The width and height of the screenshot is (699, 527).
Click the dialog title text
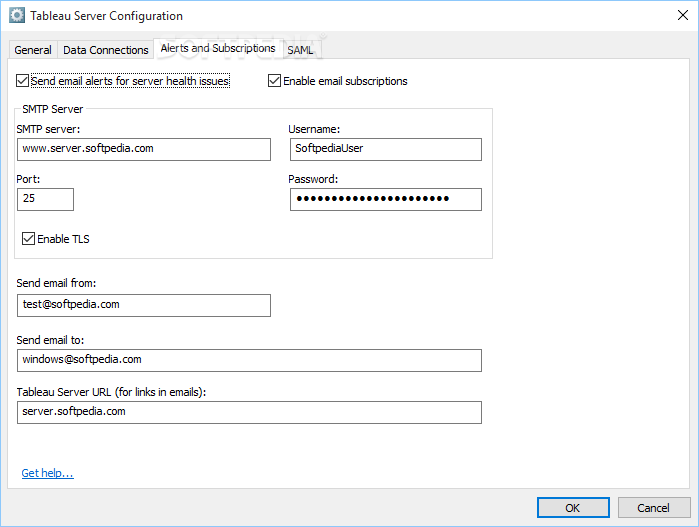107,16
